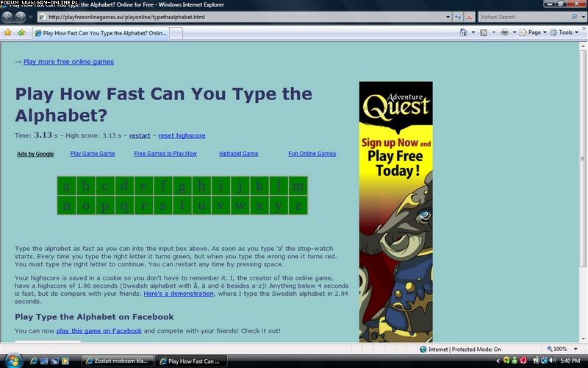Click the Play Type the Alphabet on Facebook heading
This screenshot has height=368, width=588.
coord(94,316)
